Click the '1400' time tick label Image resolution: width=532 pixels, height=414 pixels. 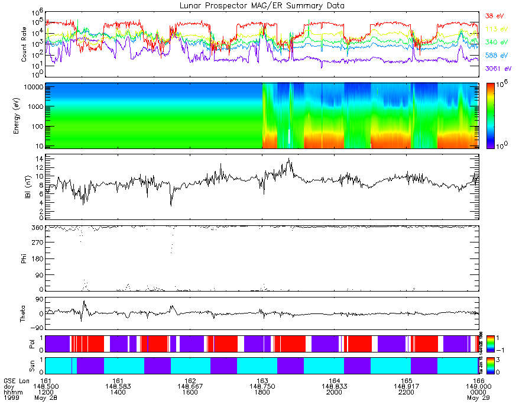point(118,392)
